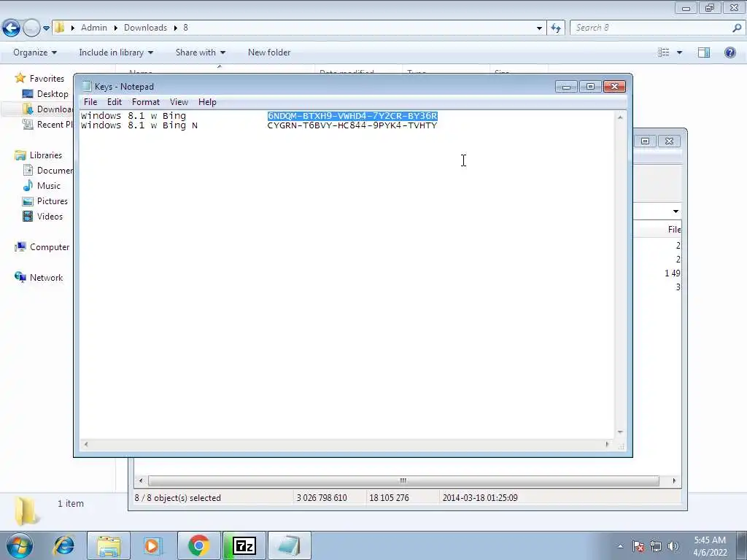The height and width of the screenshot is (560, 747).
Task: Open the view options dropdown arrow
Action: (679, 52)
